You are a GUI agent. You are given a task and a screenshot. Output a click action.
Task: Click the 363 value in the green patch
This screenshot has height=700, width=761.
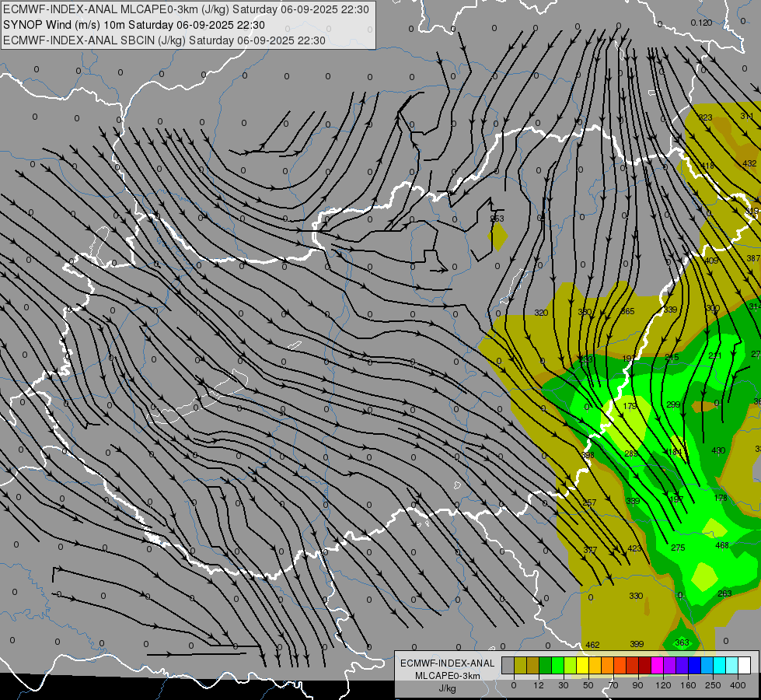click(x=682, y=642)
